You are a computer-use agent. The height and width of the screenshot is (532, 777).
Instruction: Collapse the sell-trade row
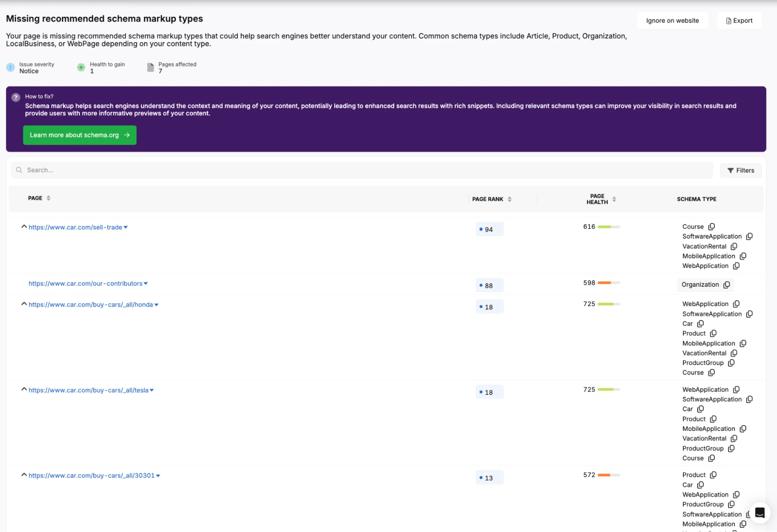point(24,227)
